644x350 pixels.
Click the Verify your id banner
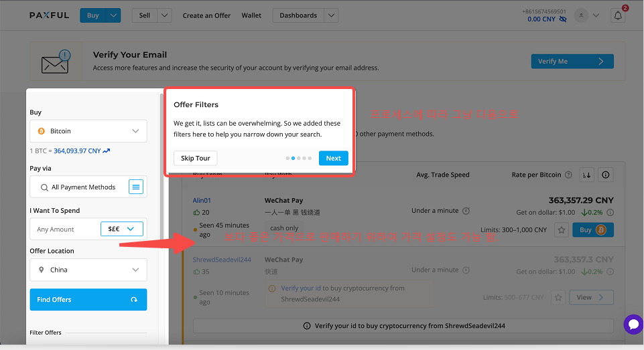(x=403, y=326)
